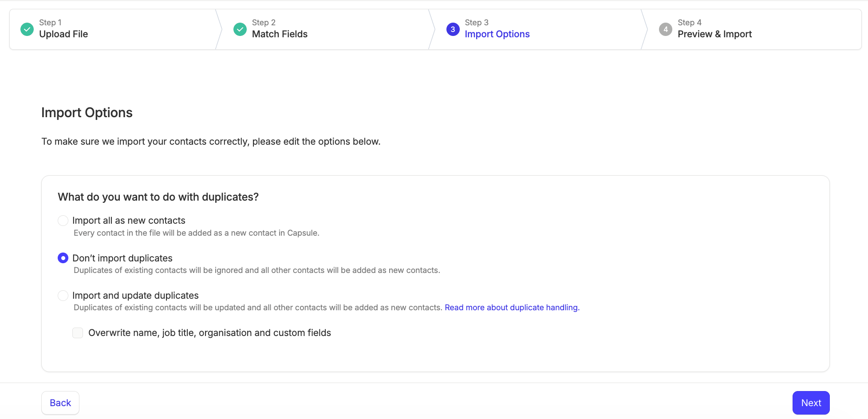Click the Step 4 grey number circle
This screenshot has height=419, width=868.
click(666, 29)
